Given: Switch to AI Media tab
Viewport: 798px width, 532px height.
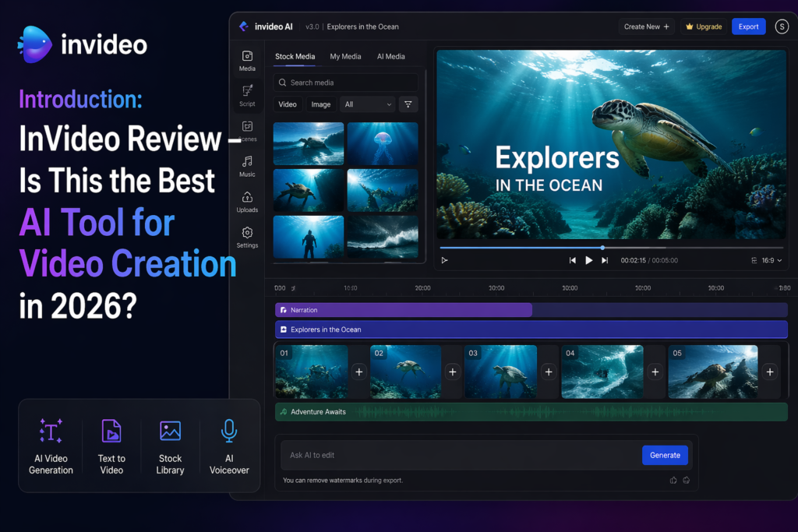Looking at the screenshot, I should (x=391, y=56).
